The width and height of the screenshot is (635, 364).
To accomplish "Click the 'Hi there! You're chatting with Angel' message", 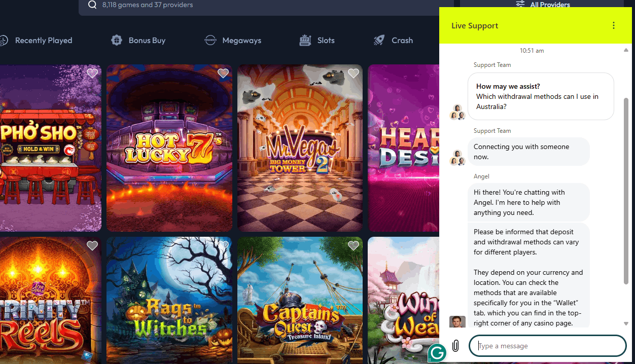I will [528, 202].
